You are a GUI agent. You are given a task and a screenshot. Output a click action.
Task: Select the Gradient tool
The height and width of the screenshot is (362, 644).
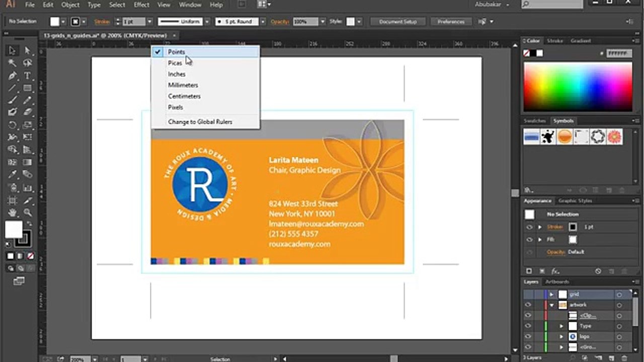click(x=27, y=162)
